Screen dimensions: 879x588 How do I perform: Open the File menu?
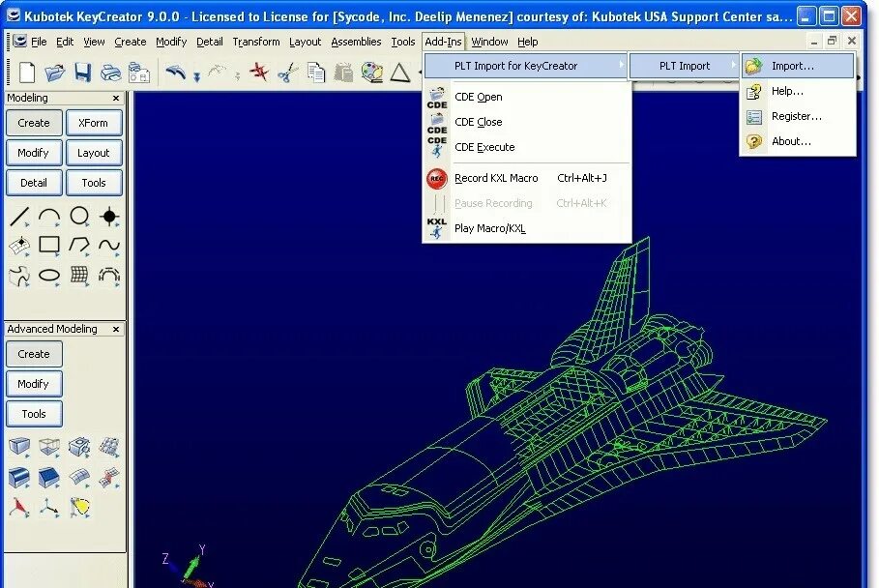point(39,42)
